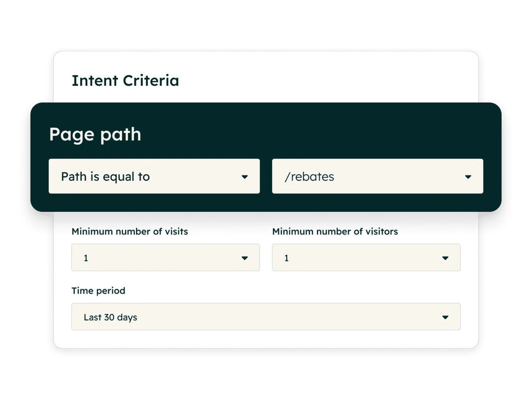Click the 'Minimum number of visitors' label
The height and width of the screenshot is (399, 532).
335,231
